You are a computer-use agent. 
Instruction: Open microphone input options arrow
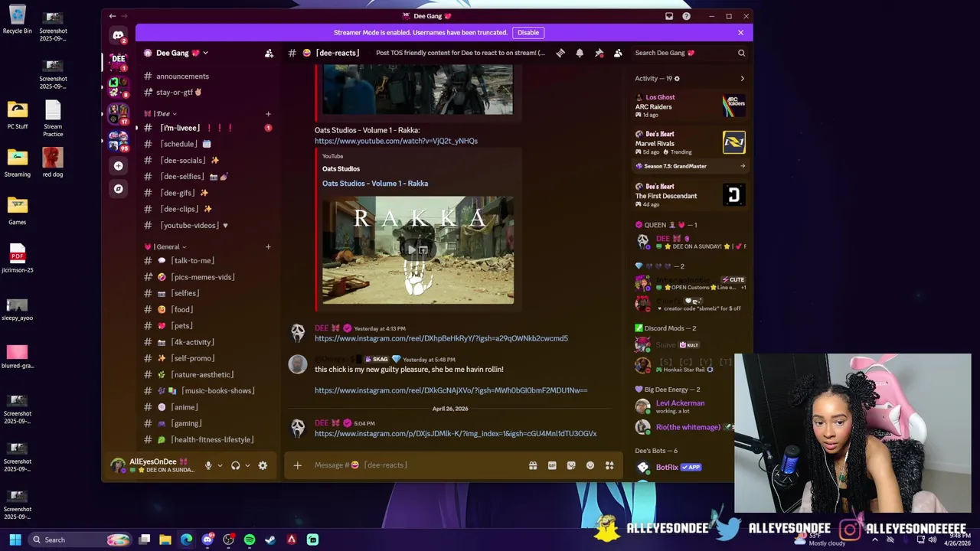click(x=220, y=465)
